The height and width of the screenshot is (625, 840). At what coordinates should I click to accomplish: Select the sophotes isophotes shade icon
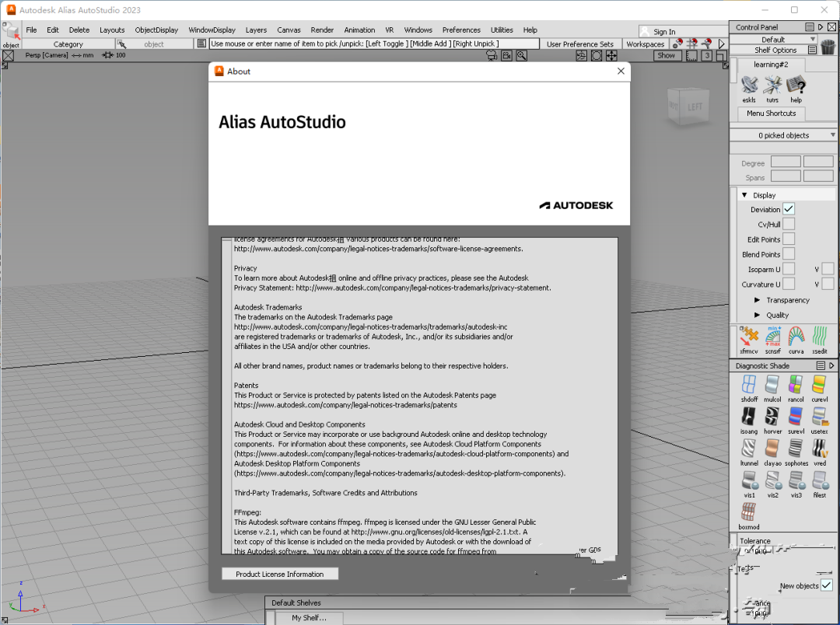796,449
